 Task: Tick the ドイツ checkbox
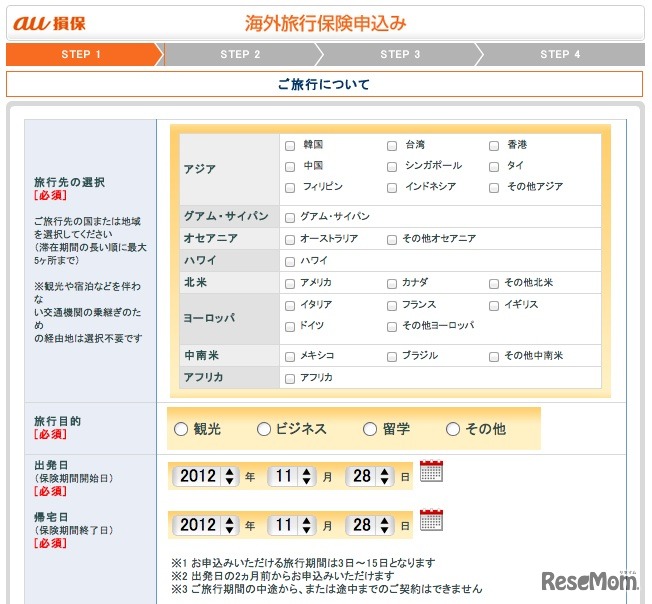pyautogui.click(x=290, y=326)
